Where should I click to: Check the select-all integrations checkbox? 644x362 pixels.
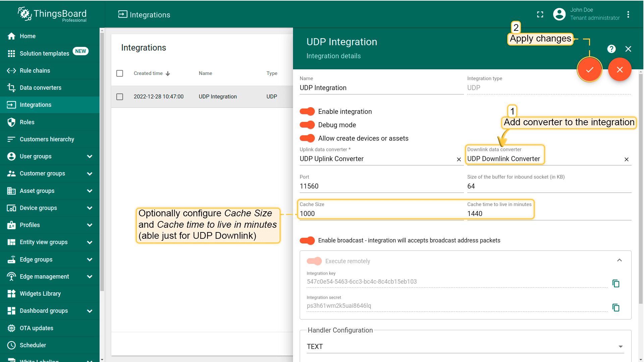click(120, 73)
